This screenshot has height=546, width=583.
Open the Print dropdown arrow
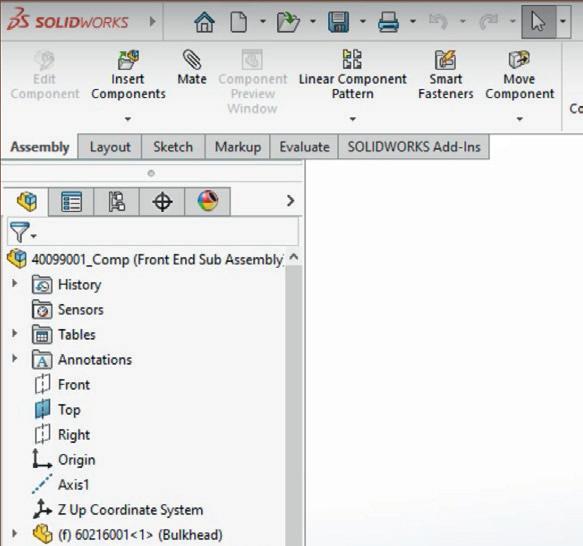(413, 21)
